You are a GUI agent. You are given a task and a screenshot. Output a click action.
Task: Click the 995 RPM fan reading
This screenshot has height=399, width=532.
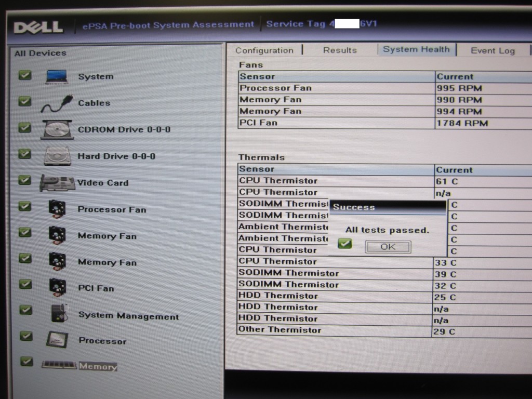[x=459, y=88]
